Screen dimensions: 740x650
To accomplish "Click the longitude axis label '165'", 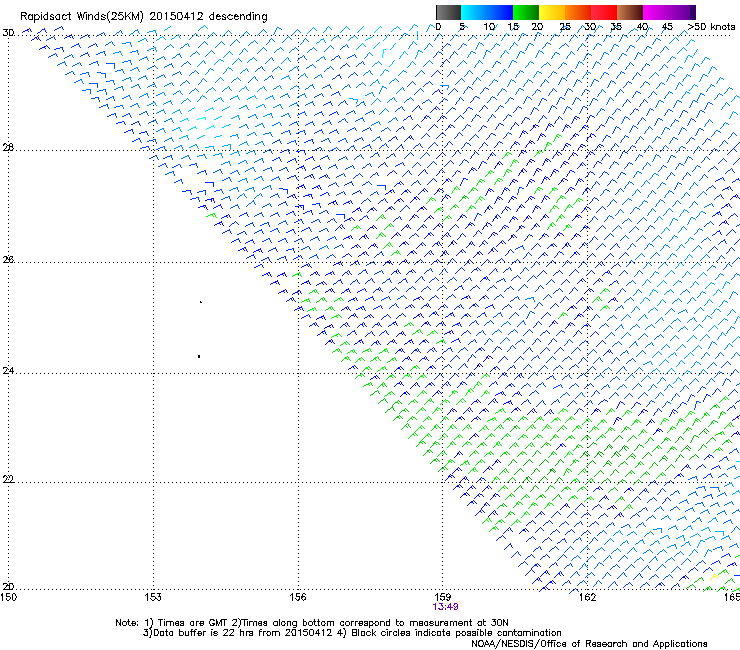I will pyautogui.click(x=732, y=597).
